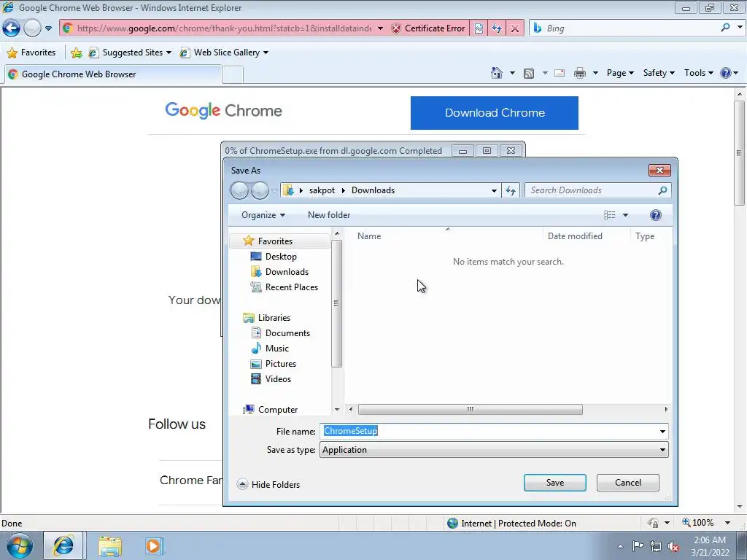Select Computer in navigation pane
Screen dimensions: 747x560
278,410
